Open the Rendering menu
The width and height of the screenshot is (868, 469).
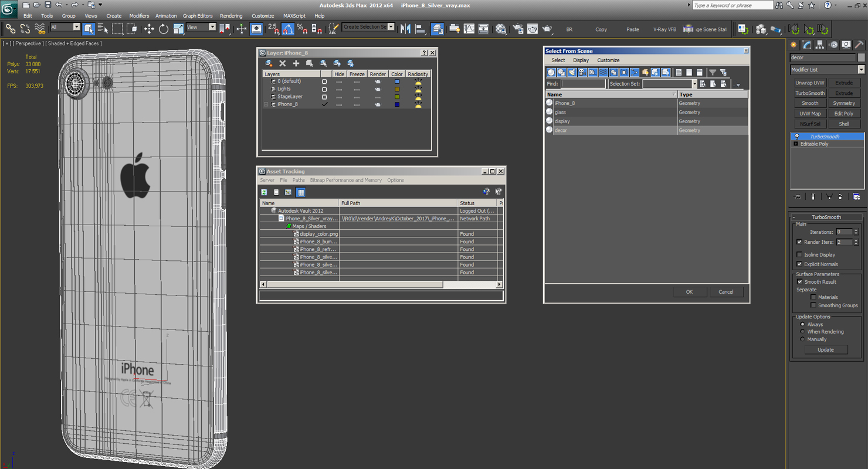[x=231, y=16]
